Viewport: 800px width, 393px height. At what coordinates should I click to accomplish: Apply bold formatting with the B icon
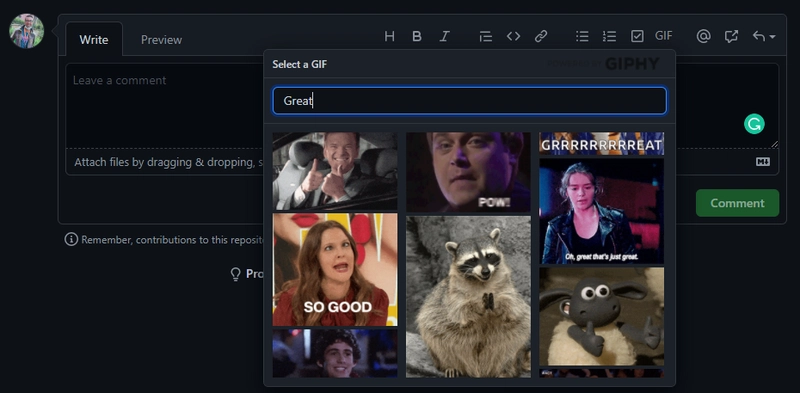click(417, 36)
